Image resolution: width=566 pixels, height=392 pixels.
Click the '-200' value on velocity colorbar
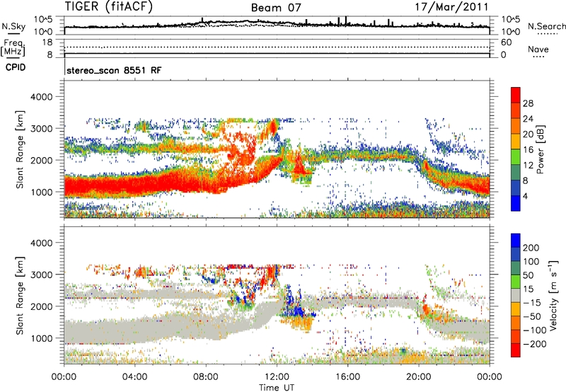click(535, 344)
